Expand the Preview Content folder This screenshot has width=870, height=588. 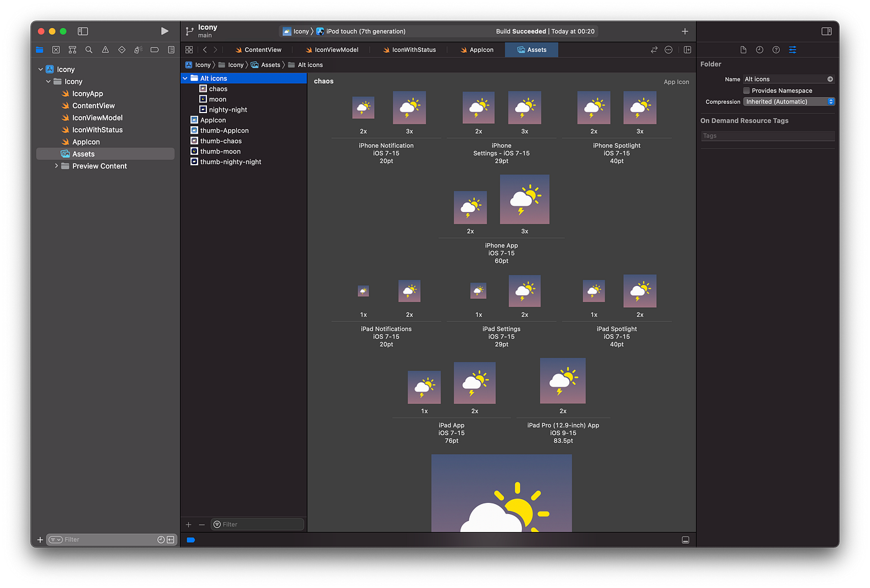[x=57, y=166]
